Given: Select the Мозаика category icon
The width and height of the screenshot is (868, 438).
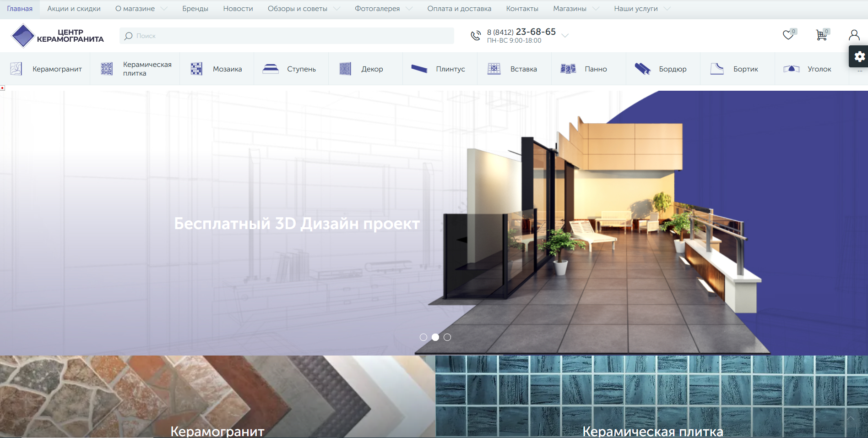Looking at the screenshot, I should pyautogui.click(x=196, y=69).
